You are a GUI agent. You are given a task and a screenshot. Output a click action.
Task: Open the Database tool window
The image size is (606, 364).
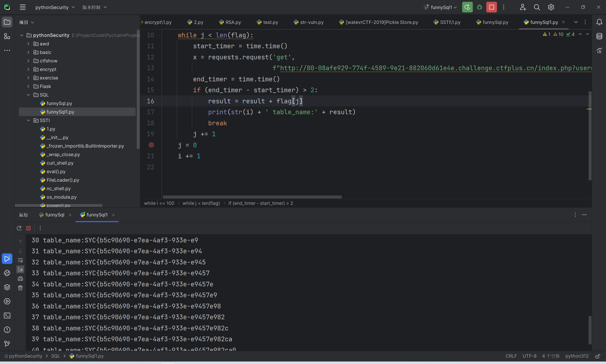coord(599,36)
